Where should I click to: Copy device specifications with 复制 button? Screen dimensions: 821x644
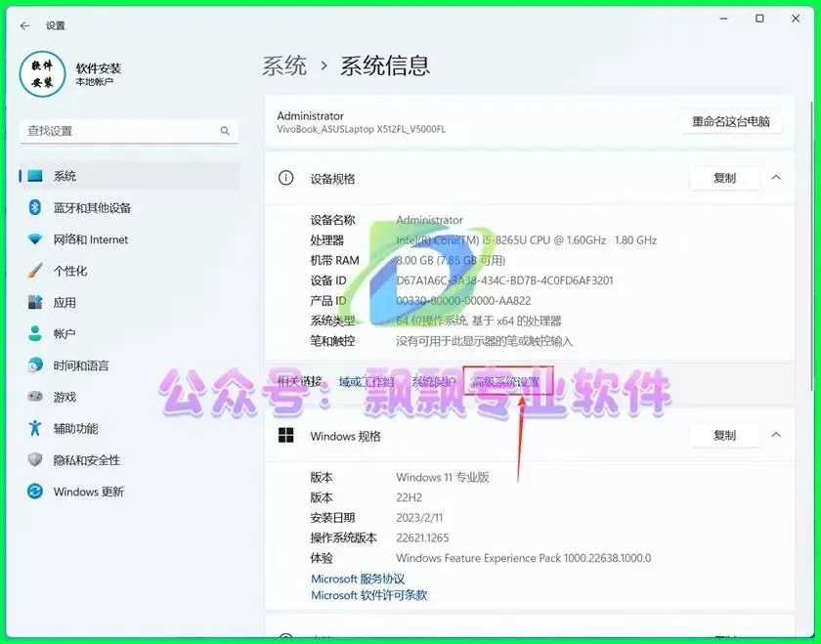tap(724, 178)
